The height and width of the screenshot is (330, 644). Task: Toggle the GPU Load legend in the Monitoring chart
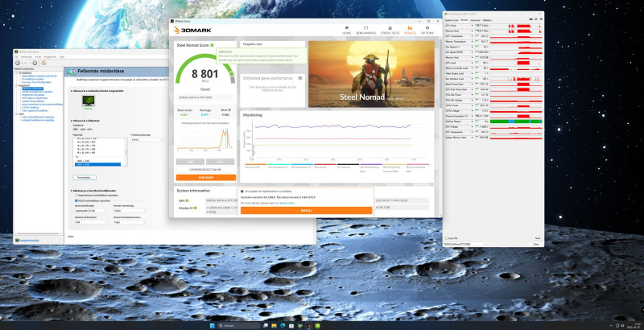point(325,166)
